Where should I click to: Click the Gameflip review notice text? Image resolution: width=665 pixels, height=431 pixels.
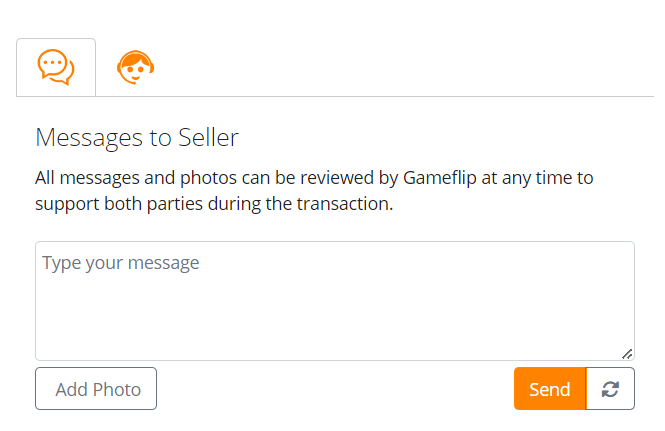314,192
